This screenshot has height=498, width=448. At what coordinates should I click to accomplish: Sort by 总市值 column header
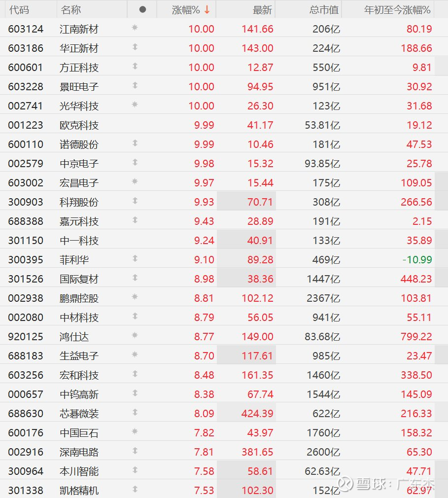[324, 10]
